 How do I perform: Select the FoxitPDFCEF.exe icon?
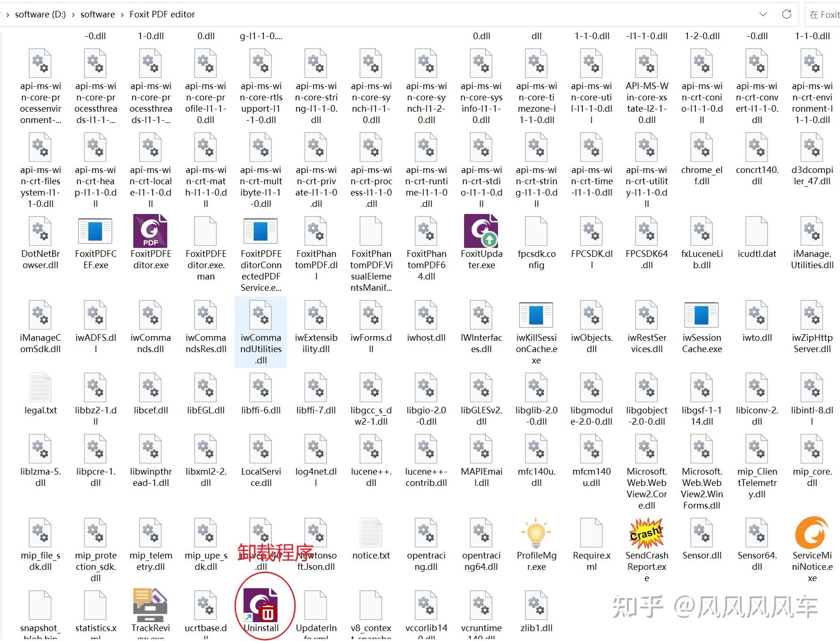(x=95, y=231)
